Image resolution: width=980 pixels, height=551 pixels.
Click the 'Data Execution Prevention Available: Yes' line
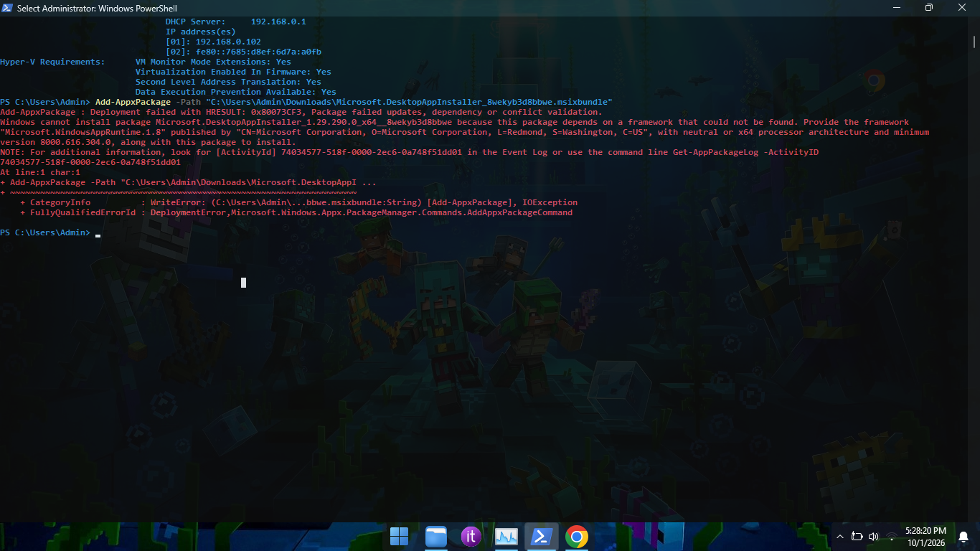(235, 92)
